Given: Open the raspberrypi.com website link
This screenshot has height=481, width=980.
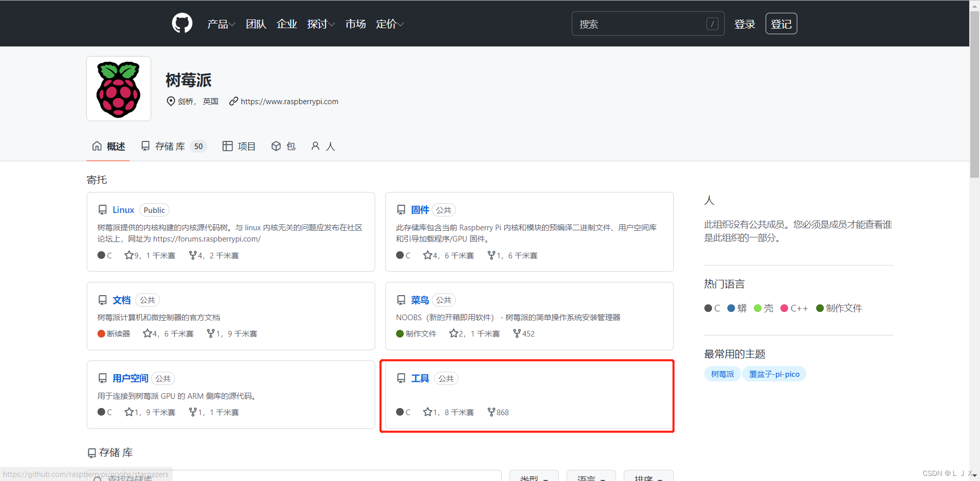Looking at the screenshot, I should click(289, 101).
